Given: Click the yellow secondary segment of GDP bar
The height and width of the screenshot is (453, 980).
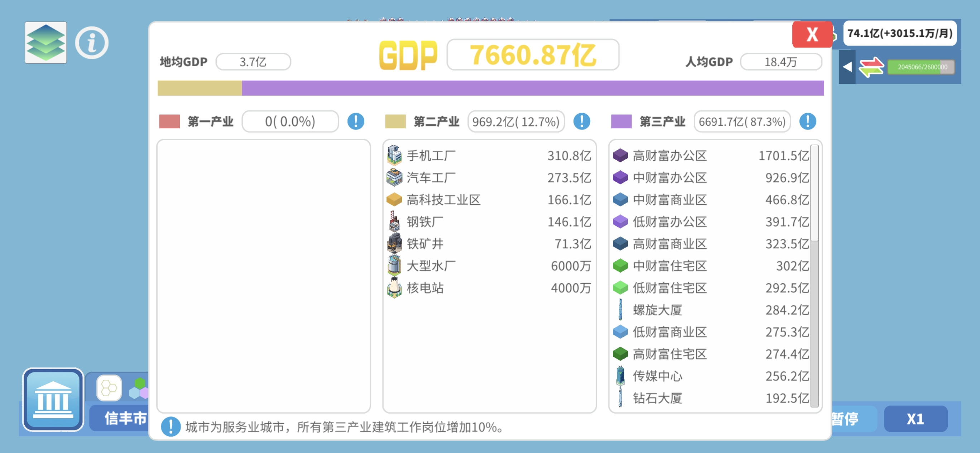Looking at the screenshot, I should tap(200, 88).
